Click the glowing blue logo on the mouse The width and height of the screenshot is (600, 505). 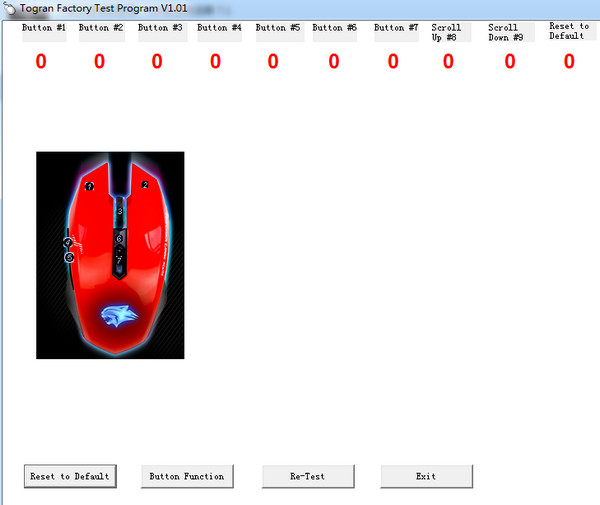(x=119, y=316)
